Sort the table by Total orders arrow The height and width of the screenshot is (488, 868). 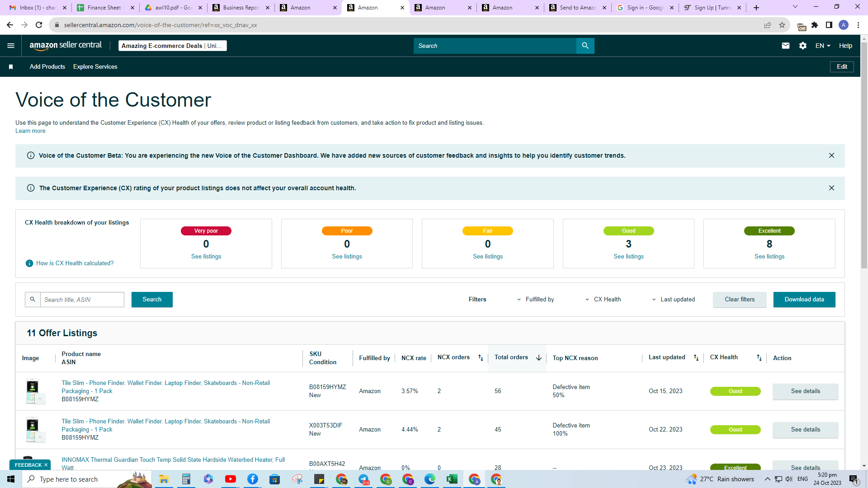[539, 358]
